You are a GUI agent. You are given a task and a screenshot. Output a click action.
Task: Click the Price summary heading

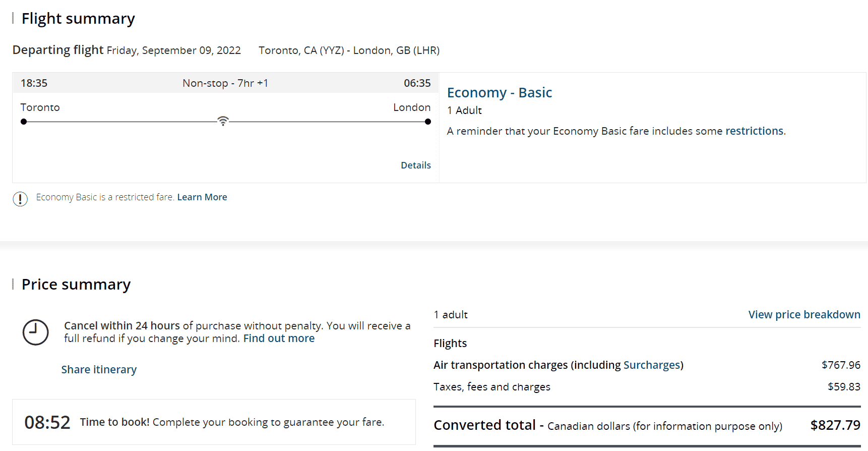point(76,285)
